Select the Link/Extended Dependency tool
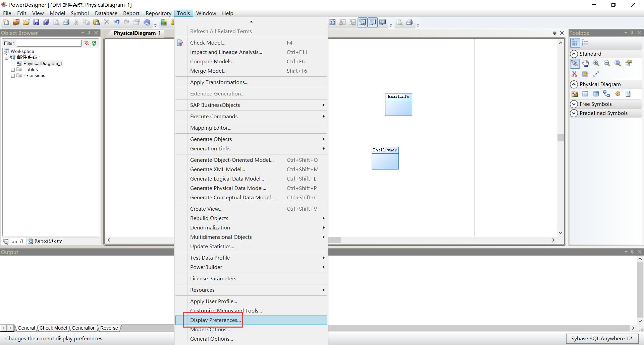644x345 pixels. coord(596,74)
